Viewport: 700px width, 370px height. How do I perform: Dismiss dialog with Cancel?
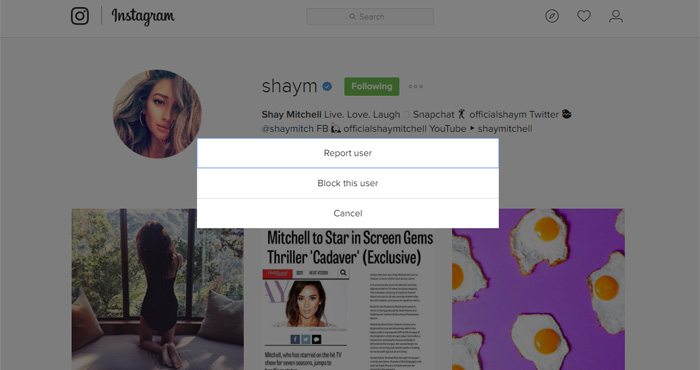(x=348, y=213)
